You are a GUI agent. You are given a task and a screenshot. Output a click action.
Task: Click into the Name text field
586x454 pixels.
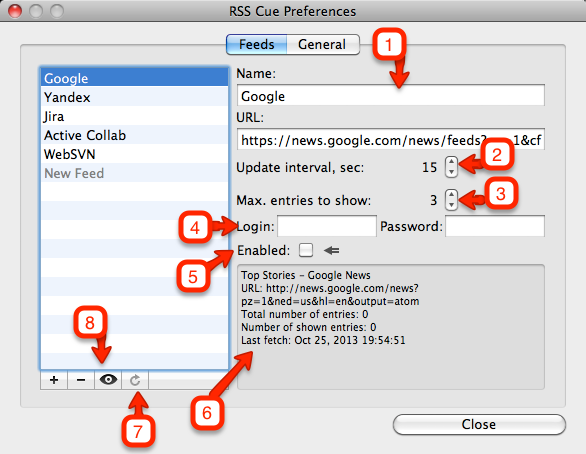(x=391, y=96)
